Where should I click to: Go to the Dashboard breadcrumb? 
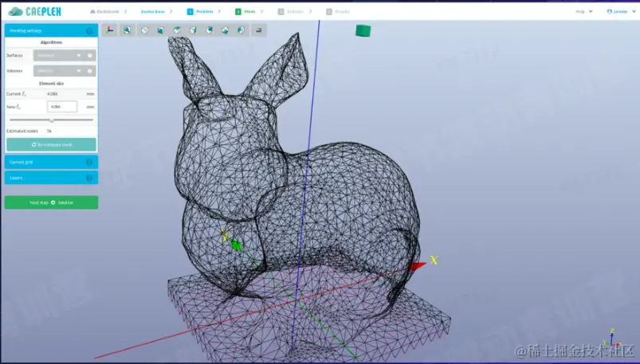click(105, 11)
